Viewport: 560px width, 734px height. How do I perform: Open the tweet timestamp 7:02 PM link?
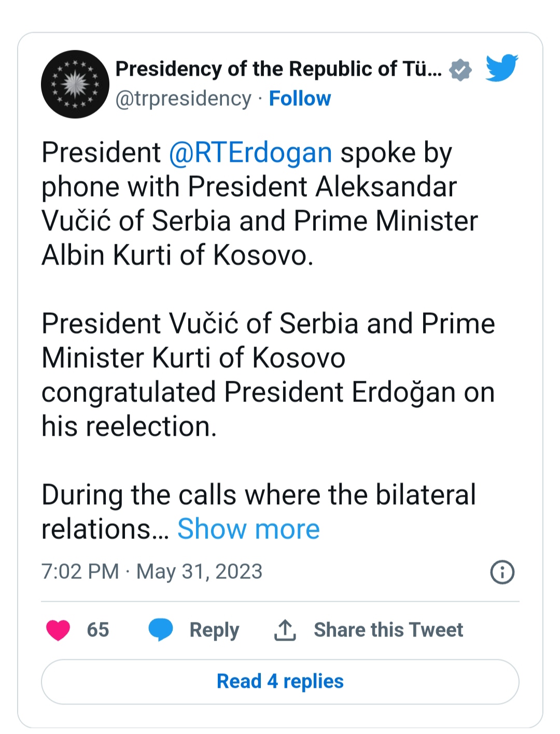click(80, 572)
